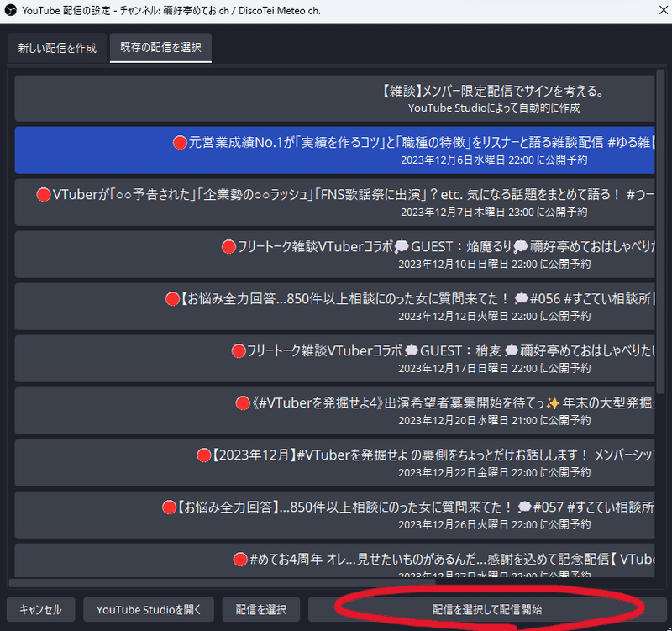Select the #056 すごい相談所 stream
The image size is (672, 631).
[334, 307]
